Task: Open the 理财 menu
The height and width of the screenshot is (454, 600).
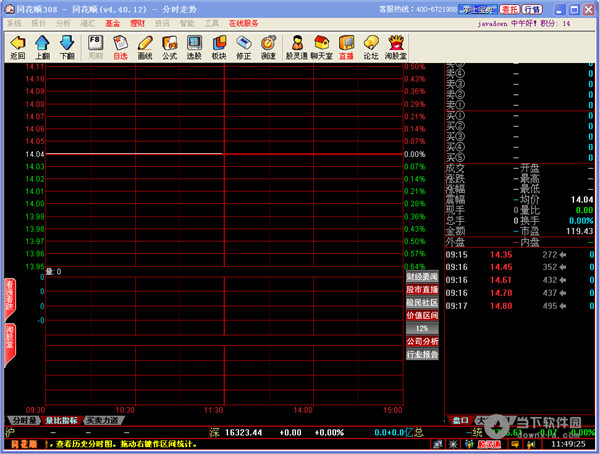Action: (x=137, y=24)
